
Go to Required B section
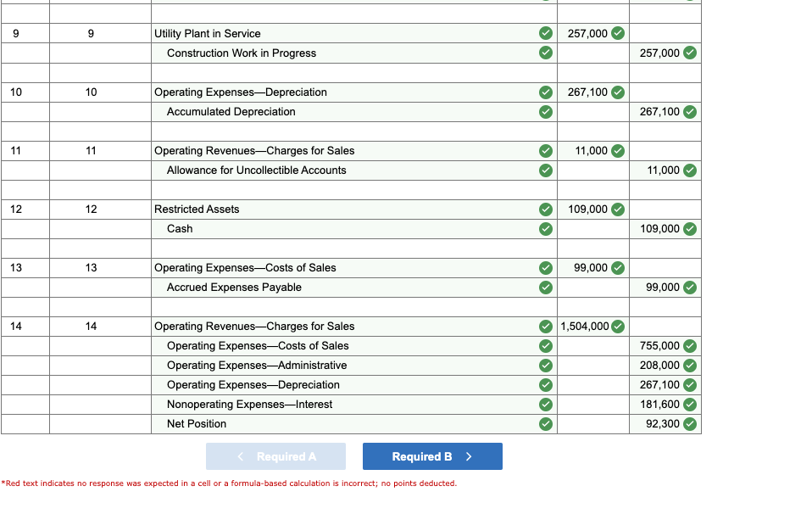coord(432,456)
